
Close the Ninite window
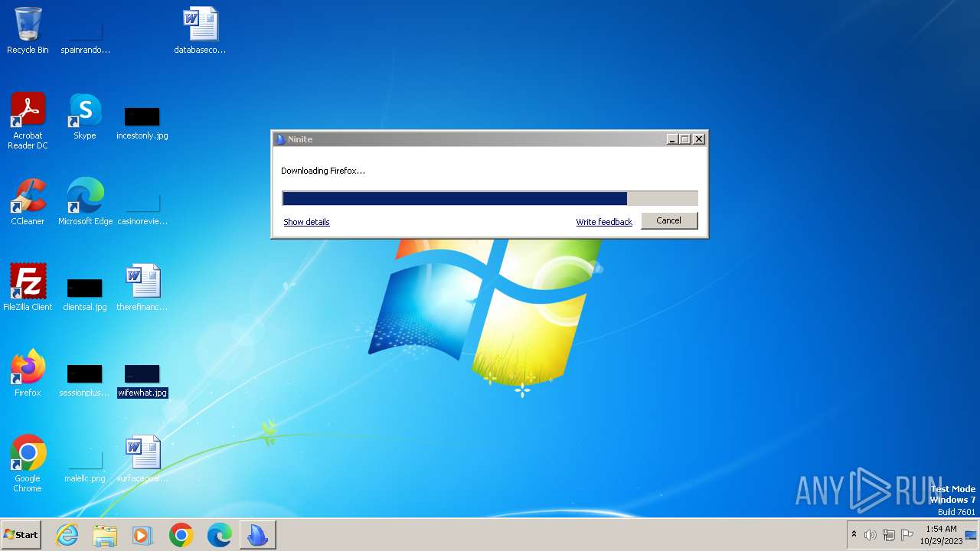698,139
